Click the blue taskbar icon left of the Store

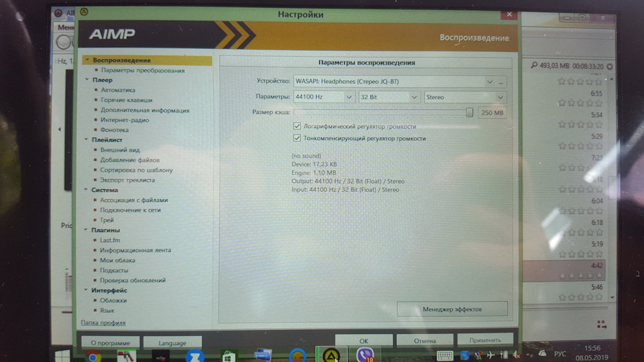195,356
